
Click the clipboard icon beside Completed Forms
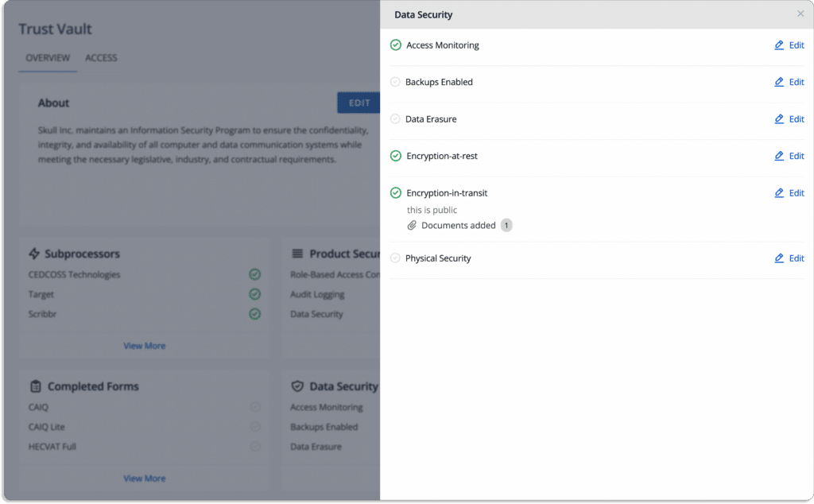coord(35,386)
